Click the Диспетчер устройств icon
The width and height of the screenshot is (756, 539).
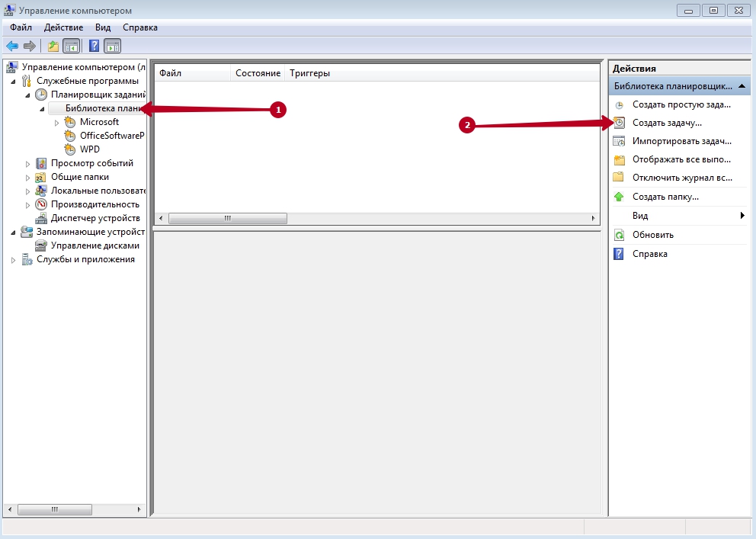(41, 218)
